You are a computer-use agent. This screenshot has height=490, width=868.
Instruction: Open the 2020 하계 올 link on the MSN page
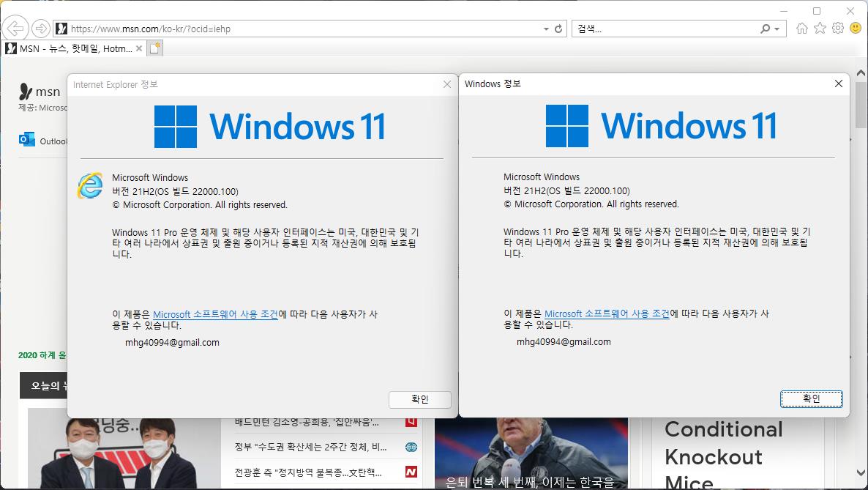tap(42, 355)
